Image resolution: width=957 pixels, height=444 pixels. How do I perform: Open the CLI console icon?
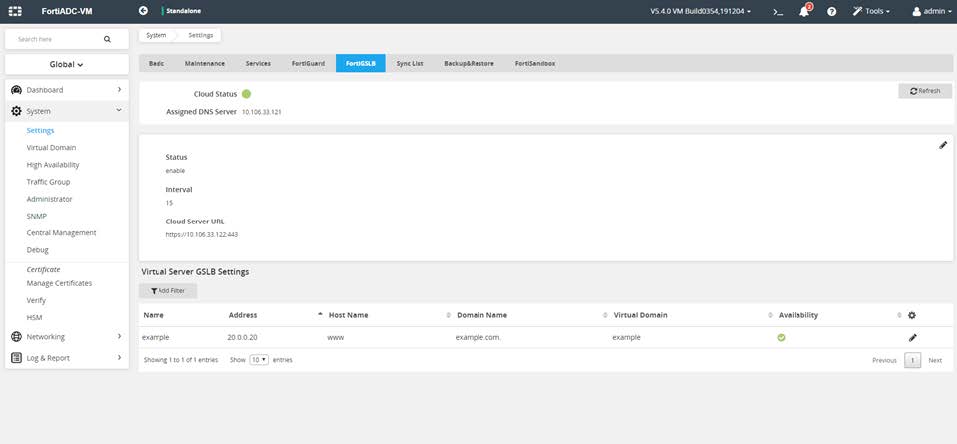pyautogui.click(x=778, y=12)
